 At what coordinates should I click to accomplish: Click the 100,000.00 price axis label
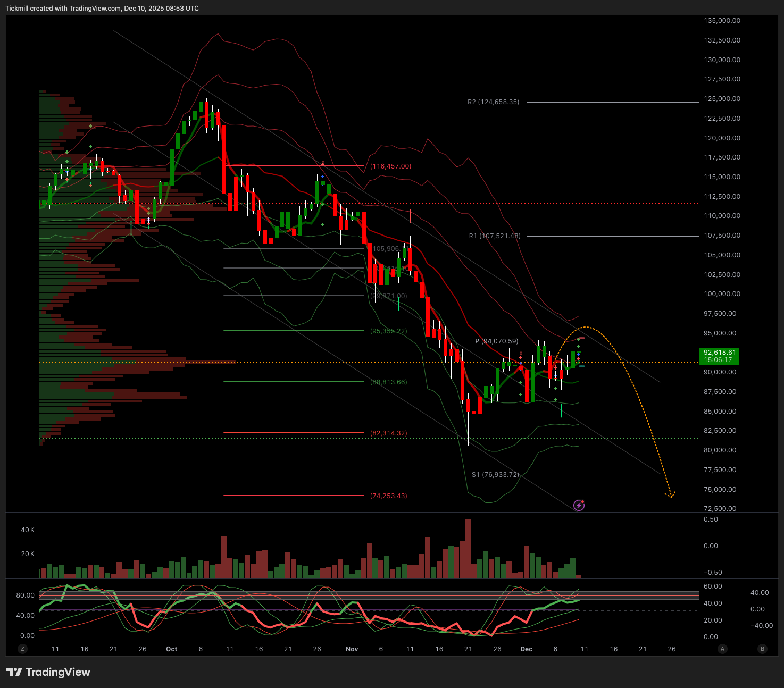(x=722, y=294)
